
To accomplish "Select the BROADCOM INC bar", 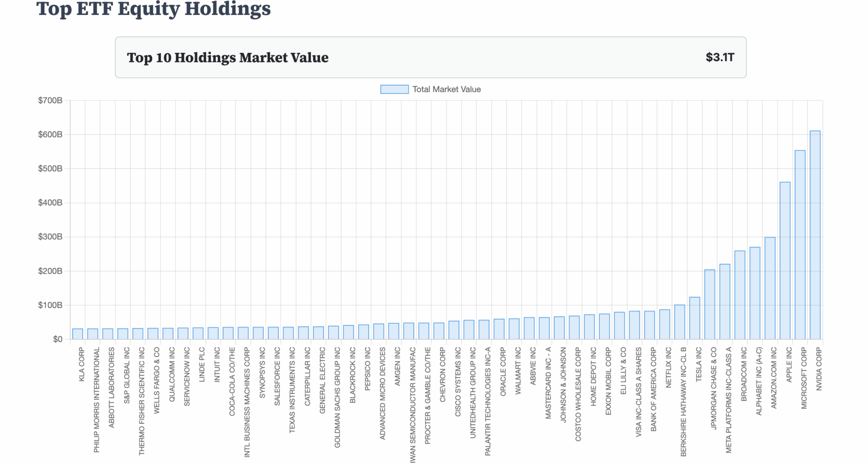I will 741,294.
